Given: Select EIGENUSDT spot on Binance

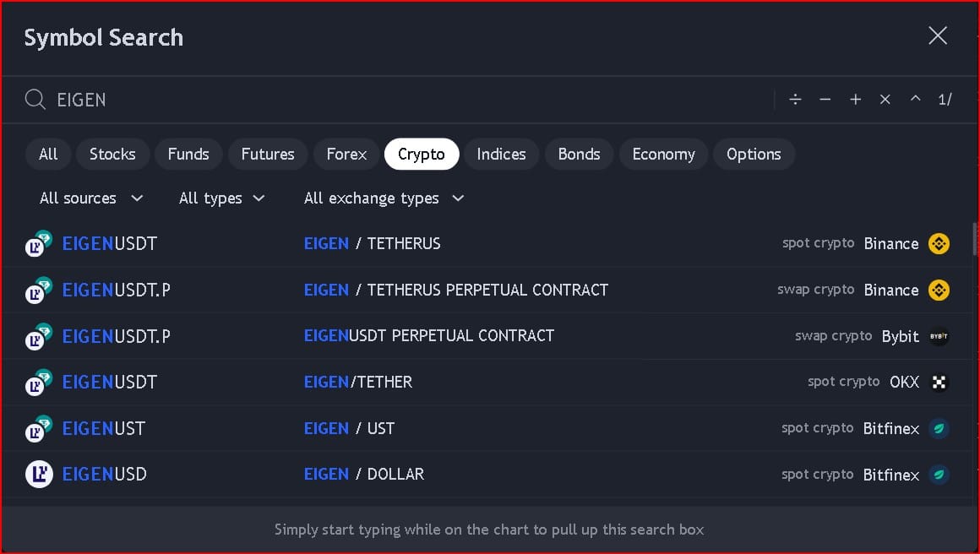Looking at the screenshot, I should click(x=110, y=244).
